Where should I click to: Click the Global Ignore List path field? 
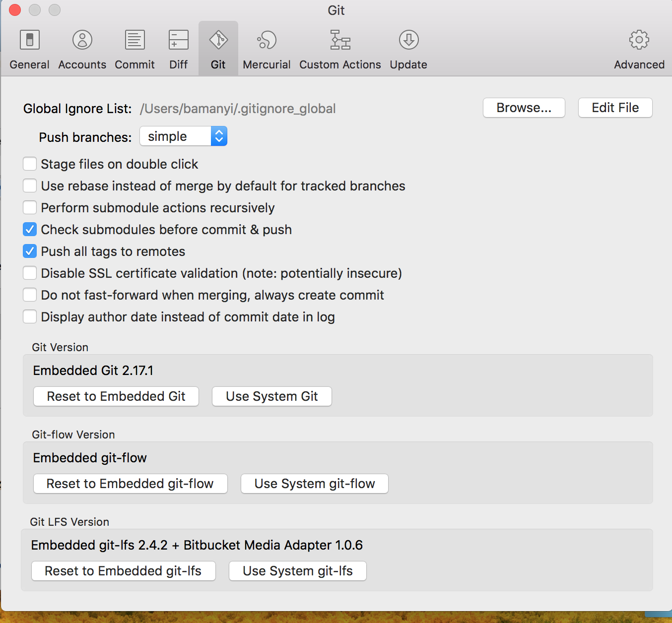[x=238, y=109]
